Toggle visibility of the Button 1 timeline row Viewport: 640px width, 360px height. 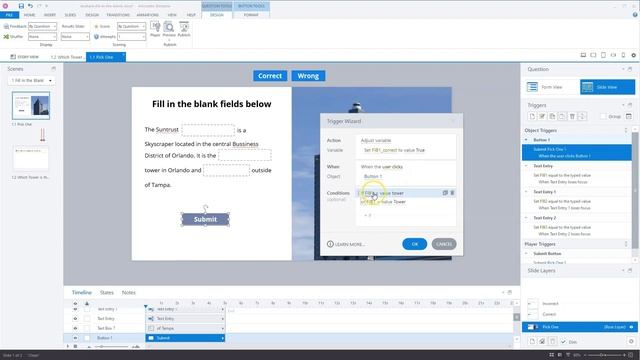pos(75,338)
